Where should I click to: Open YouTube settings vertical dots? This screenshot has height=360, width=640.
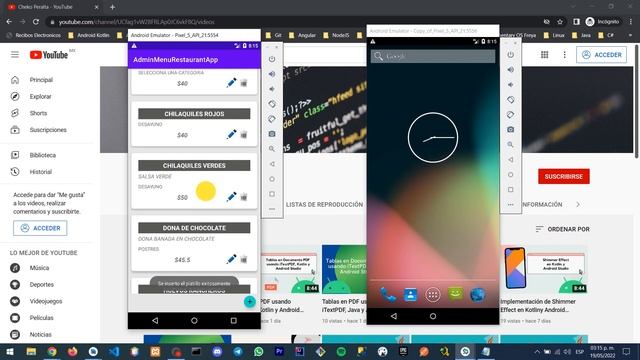[564, 55]
